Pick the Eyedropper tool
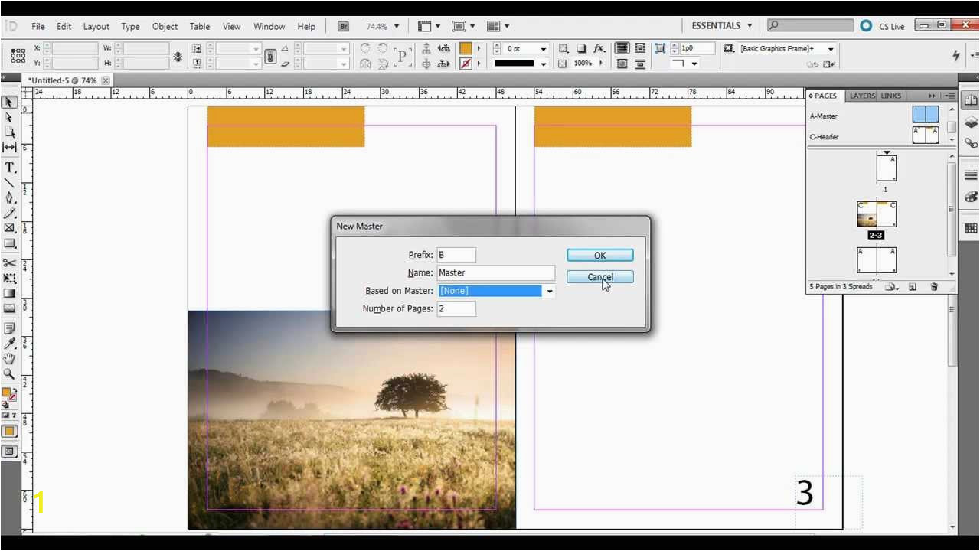Screen dimensions: 980x551 tap(10, 343)
